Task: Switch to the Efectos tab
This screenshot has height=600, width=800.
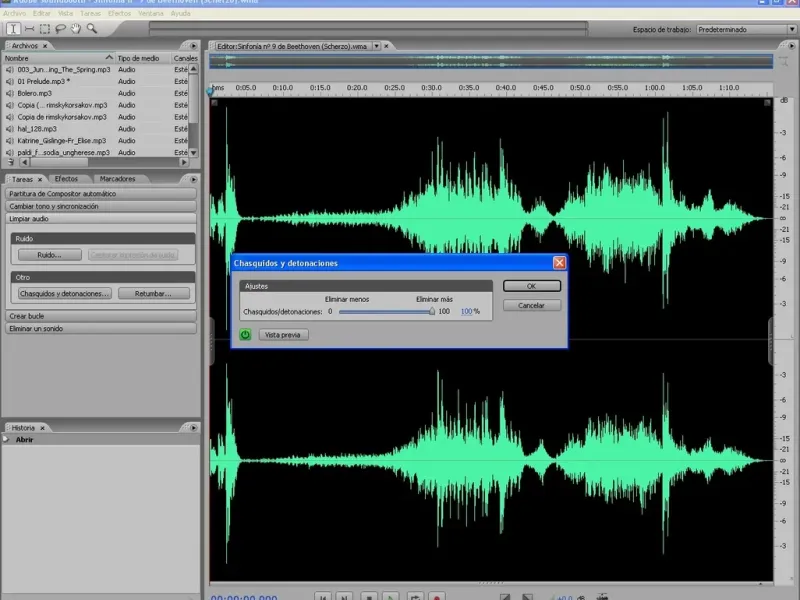Action: 66,179
